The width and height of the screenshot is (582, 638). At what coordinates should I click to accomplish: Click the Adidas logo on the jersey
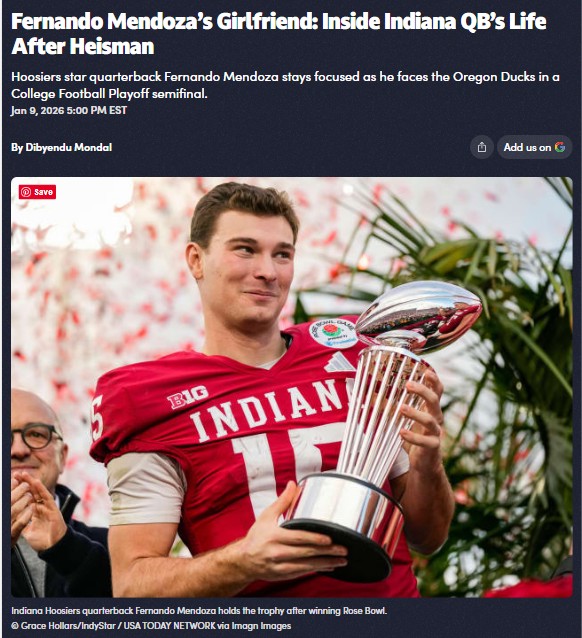click(x=339, y=362)
